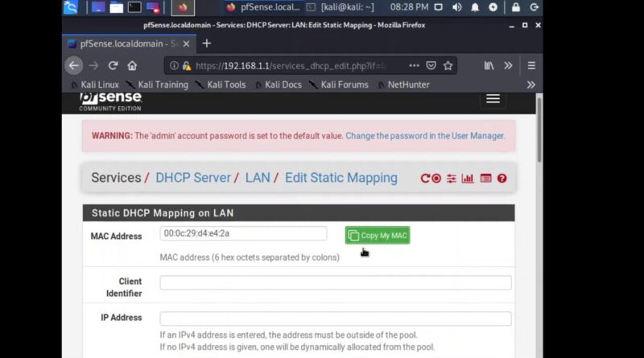Bookmark this page with star icon
644x358 pixels.
[448, 66]
